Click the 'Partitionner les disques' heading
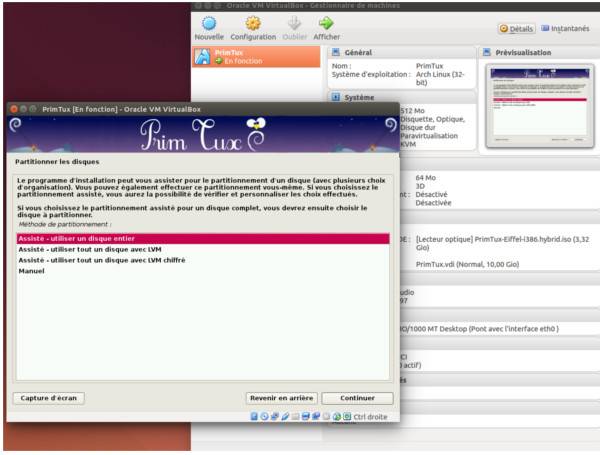The width and height of the screenshot is (600, 455). (x=57, y=161)
